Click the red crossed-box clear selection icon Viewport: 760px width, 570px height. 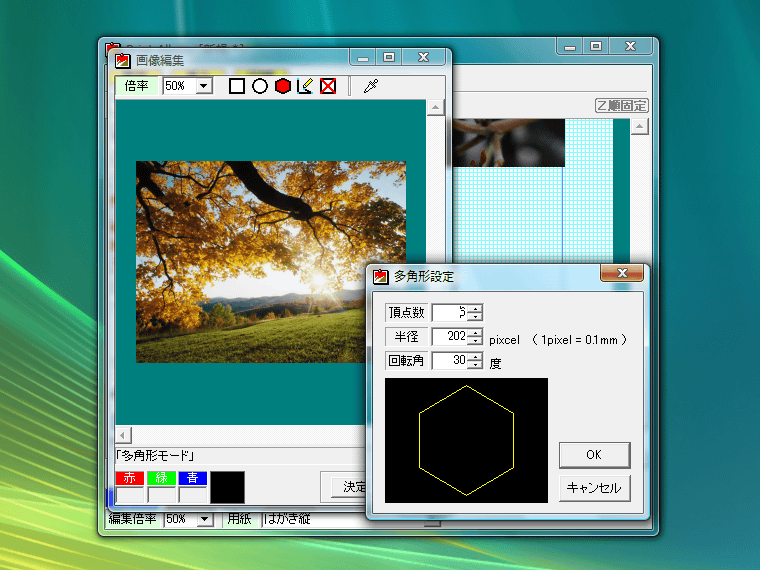point(328,86)
